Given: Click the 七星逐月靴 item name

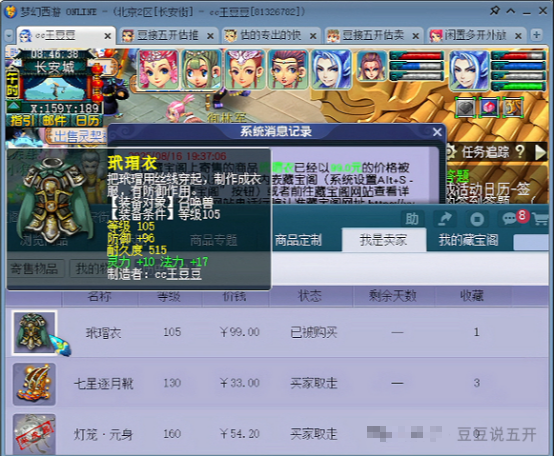Looking at the screenshot, I should tap(104, 383).
